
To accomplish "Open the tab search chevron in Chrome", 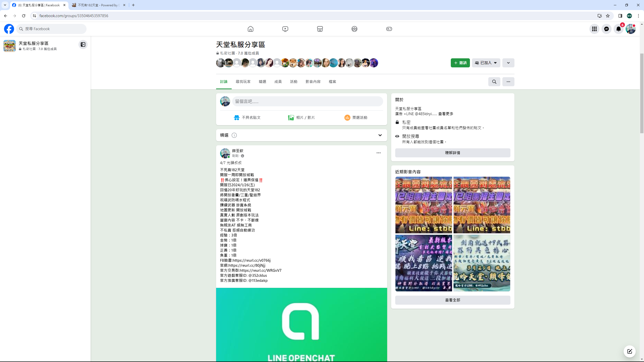I will (x=5, y=5).
